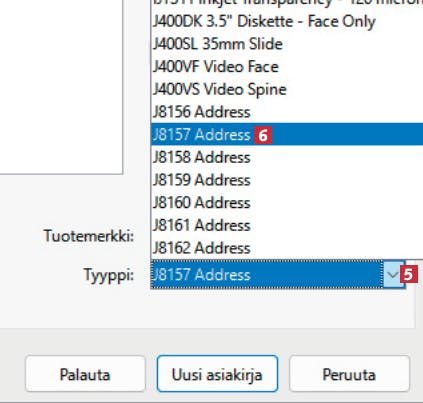Click the Uusi asiakirja button
Viewport: 423px width, 403px height.
click(217, 374)
